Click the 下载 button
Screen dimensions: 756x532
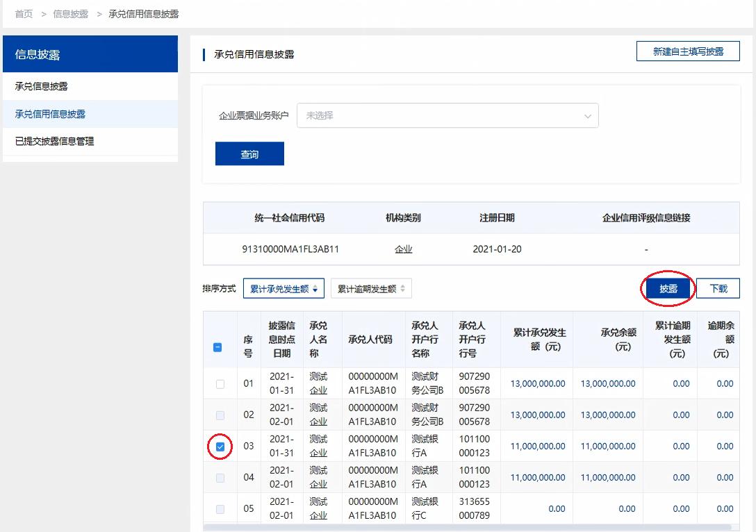718,288
